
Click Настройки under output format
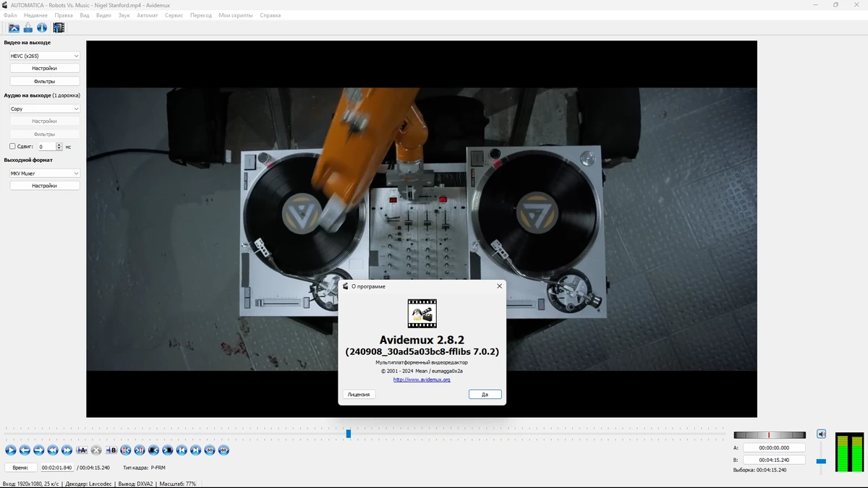(45, 186)
